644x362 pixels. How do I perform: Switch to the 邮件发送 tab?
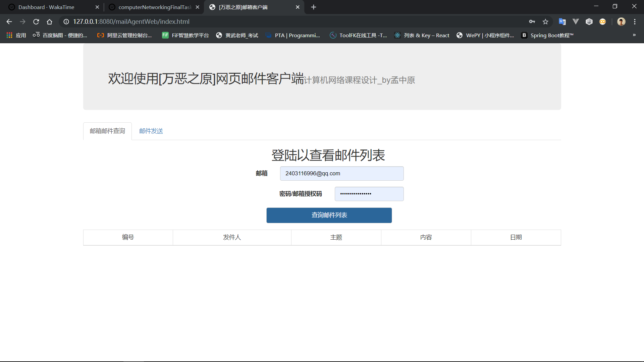pyautogui.click(x=151, y=131)
